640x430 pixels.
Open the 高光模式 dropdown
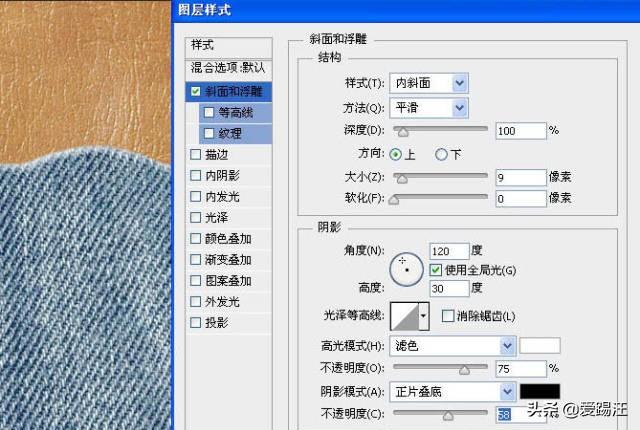pyautogui.click(x=453, y=346)
